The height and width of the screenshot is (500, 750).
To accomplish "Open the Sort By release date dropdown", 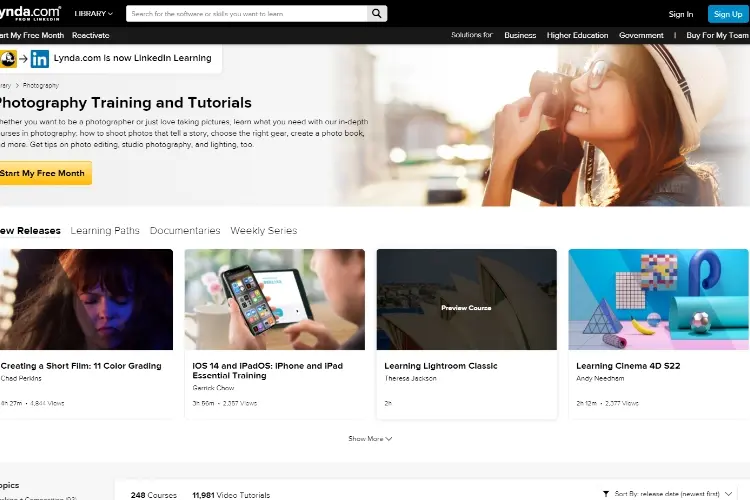I will click(x=673, y=493).
